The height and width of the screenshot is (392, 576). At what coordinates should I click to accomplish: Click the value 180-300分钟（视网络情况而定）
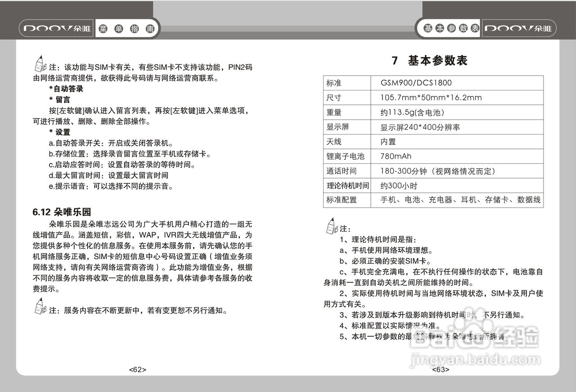[439, 171]
